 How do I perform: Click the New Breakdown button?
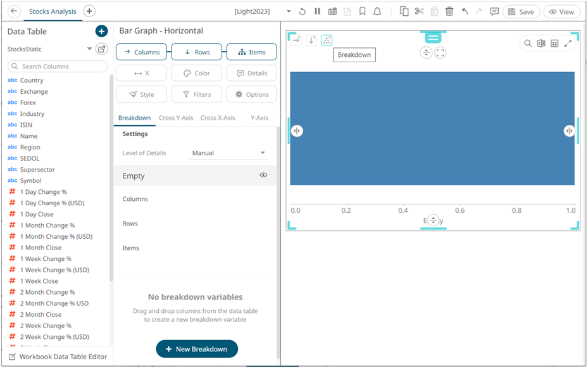coord(197,349)
